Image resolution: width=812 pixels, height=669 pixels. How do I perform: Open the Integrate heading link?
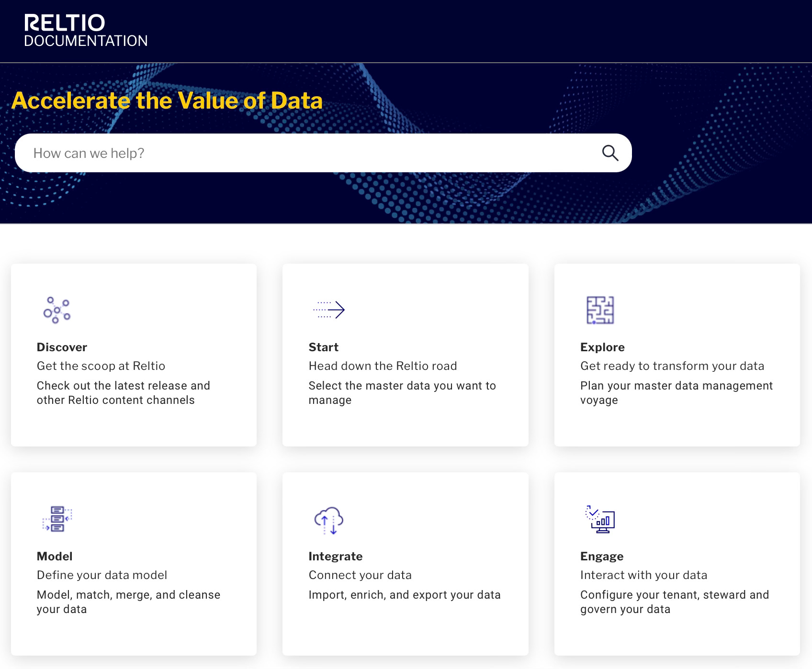(336, 556)
